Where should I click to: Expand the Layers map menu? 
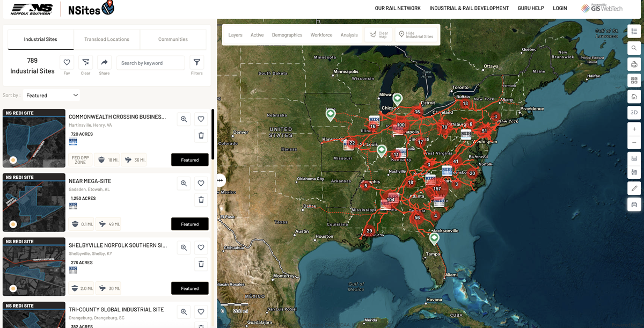(x=235, y=35)
